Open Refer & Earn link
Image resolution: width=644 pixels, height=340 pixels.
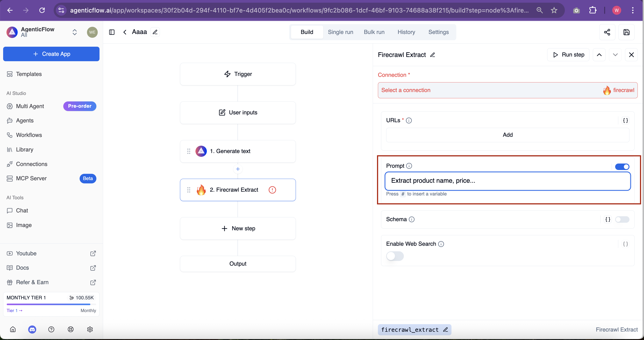(51, 282)
